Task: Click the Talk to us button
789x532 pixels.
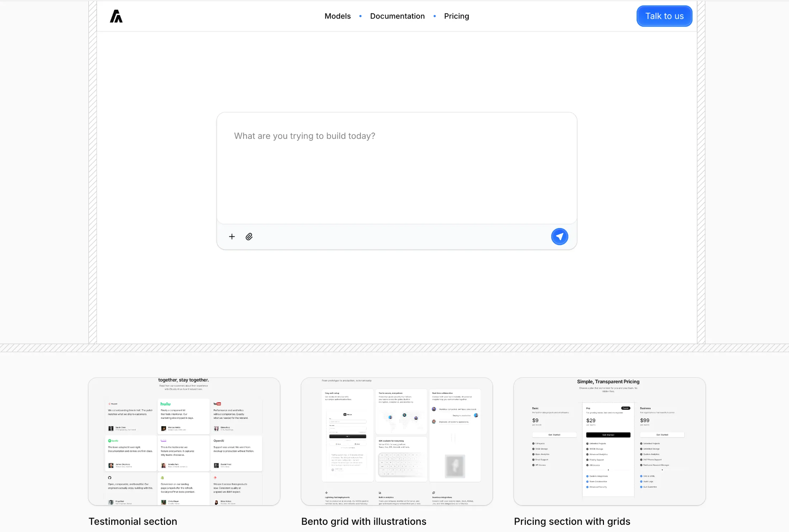Action: point(664,16)
